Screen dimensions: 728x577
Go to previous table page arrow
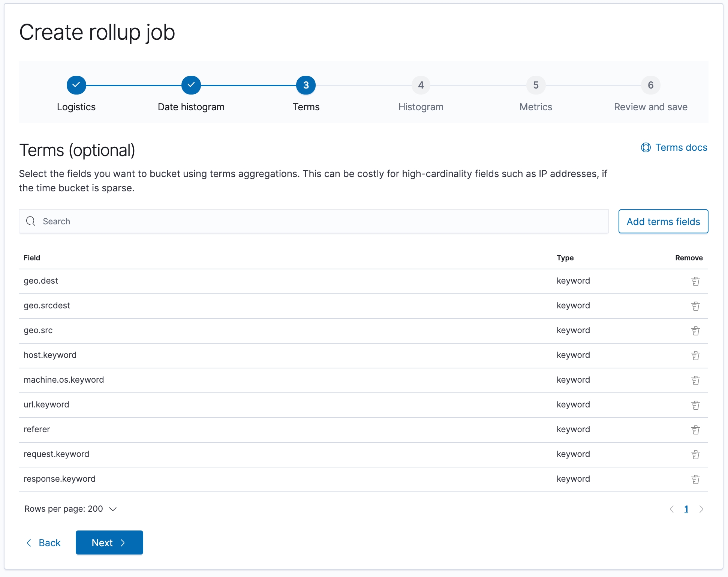tap(672, 509)
